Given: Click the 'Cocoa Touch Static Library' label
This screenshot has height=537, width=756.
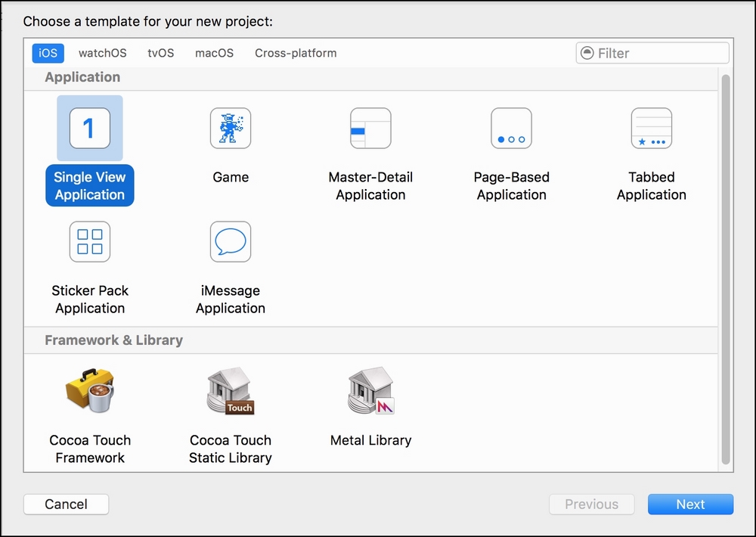Looking at the screenshot, I should click(231, 449).
